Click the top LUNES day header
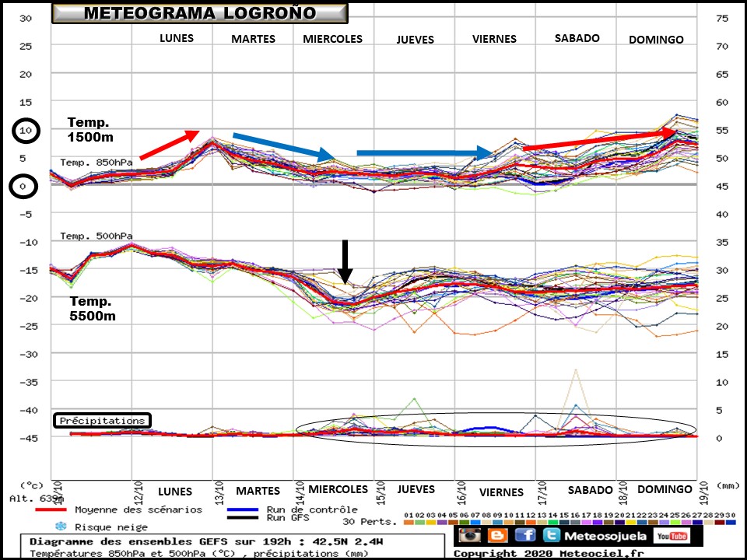 (x=177, y=38)
